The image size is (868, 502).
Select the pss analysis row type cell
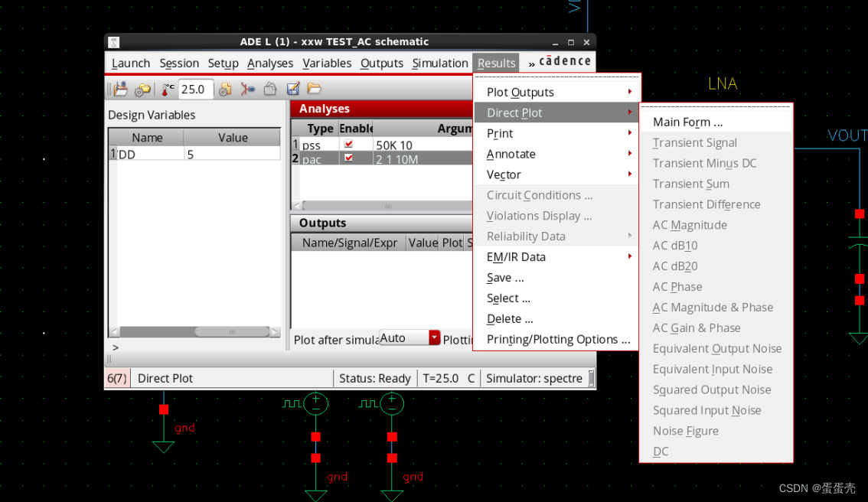(x=318, y=145)
